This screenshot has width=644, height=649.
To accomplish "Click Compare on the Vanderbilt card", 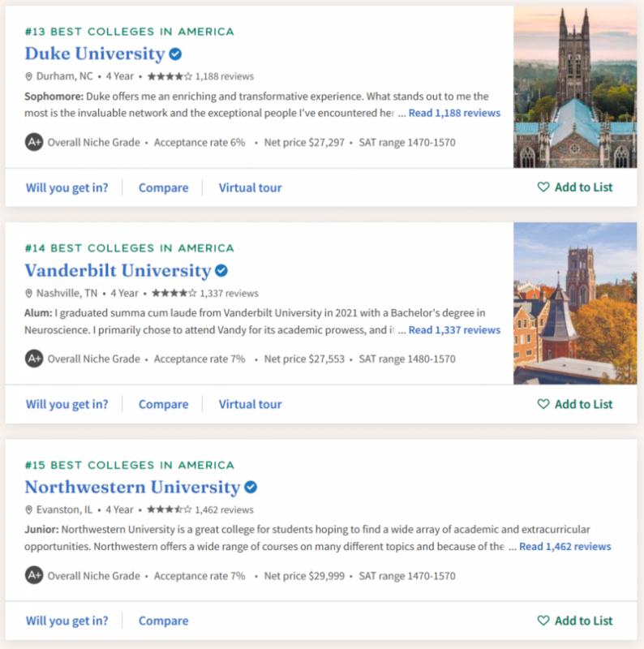I will [x=164, y=404].
